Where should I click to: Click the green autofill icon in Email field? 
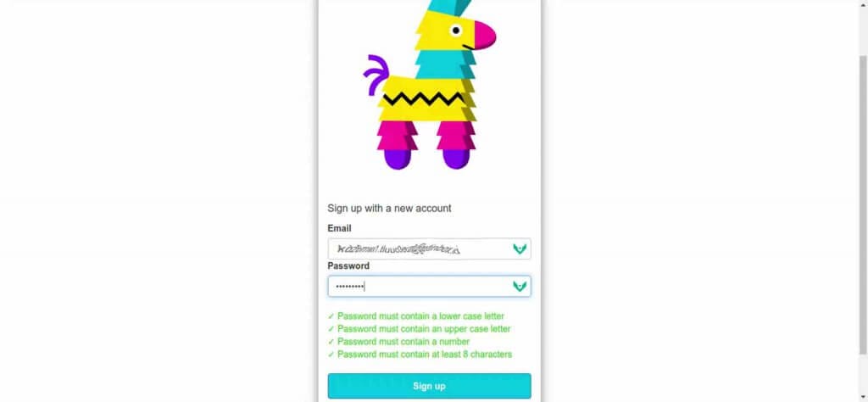[x=520, y=248]
